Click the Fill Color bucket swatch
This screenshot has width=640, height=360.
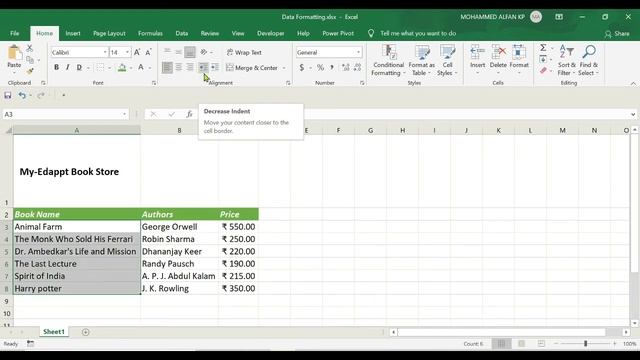(x=122, y=68)
